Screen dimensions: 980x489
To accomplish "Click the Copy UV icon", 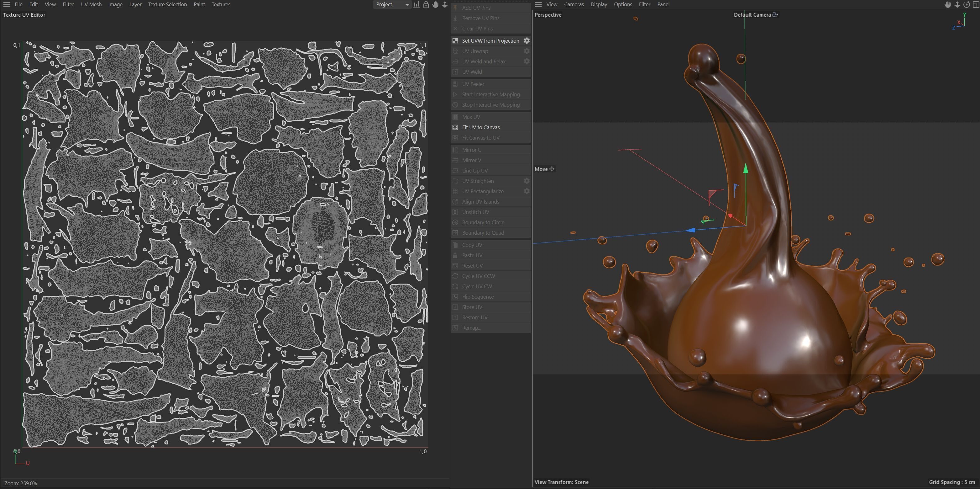I will pos(455,245).
